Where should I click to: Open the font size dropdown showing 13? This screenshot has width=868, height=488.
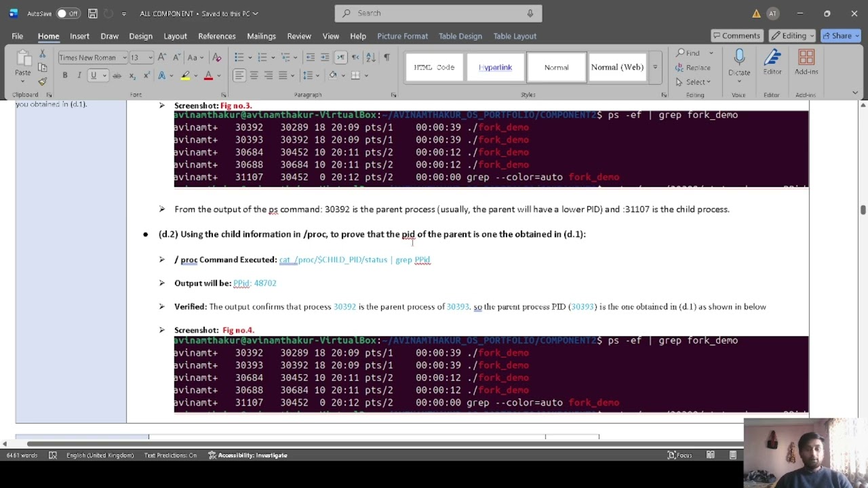[150, 58]
